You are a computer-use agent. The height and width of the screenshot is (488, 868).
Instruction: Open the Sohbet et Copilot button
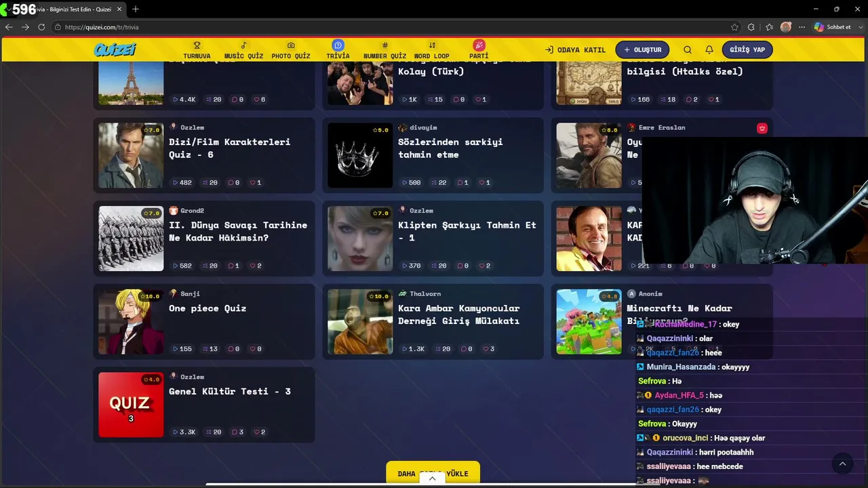[x=833, y=27]
